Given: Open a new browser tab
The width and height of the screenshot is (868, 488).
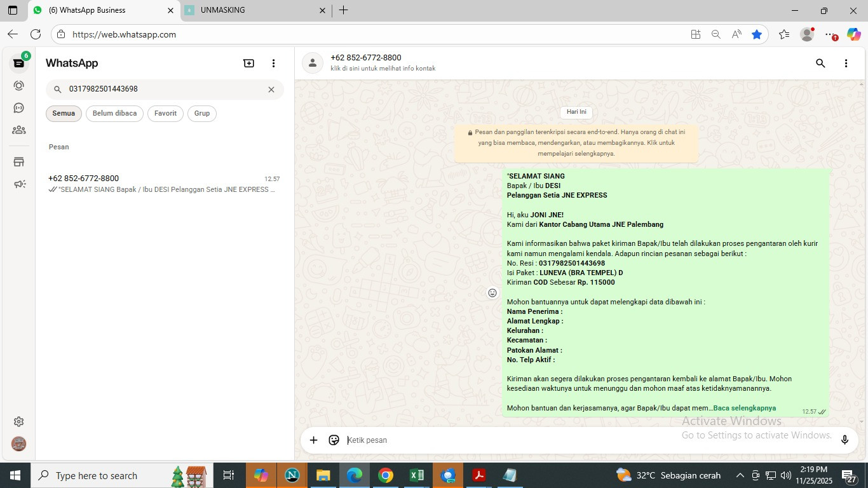Looking at the screenshot, I should pyautogui.click(x=343, y=10).
